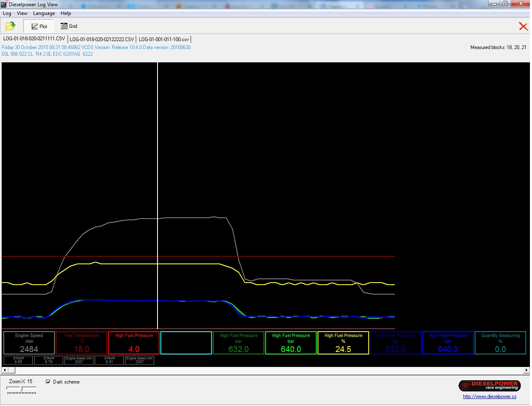Open the Log menu
532x406 pixels.
coord(7,13)
